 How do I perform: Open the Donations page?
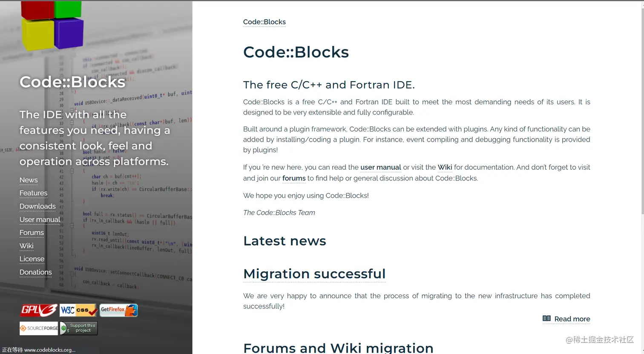[36, 272]
